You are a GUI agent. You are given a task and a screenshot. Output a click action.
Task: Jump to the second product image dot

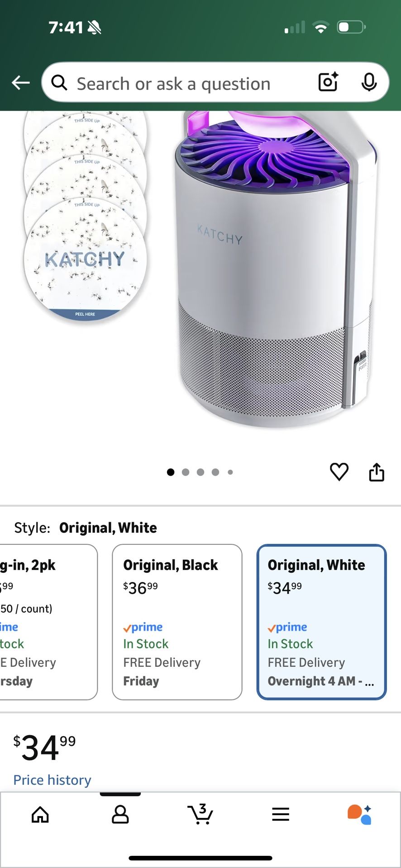tap(186, 472)
